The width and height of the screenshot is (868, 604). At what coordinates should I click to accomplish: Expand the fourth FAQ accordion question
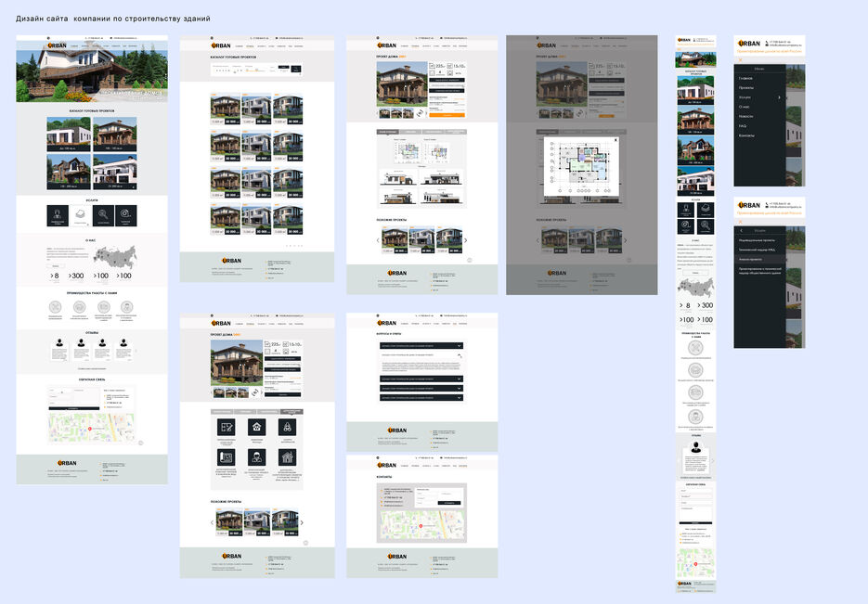(x=421, y=388)
